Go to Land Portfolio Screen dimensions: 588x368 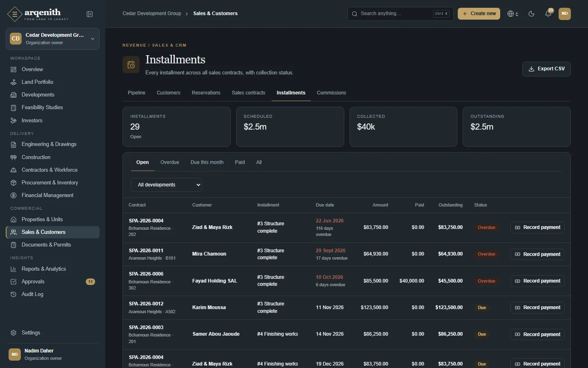(x=53, y=82)
